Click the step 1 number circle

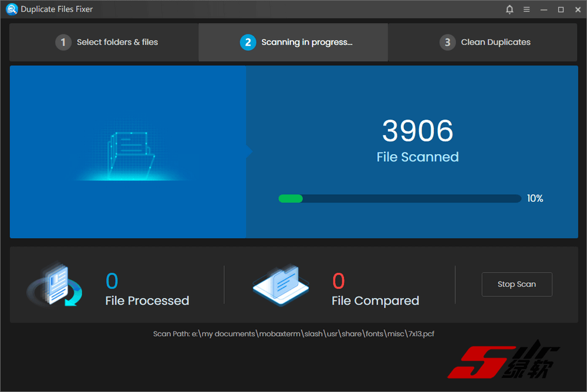63,42
